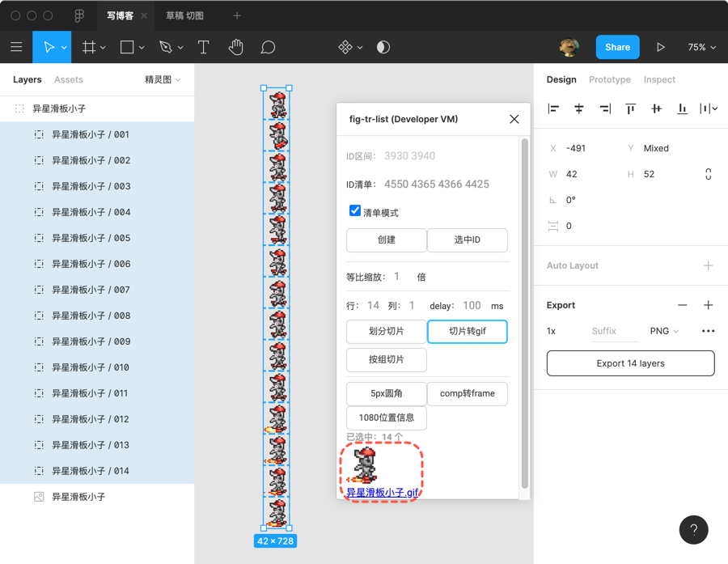
Task: Uncheck the 清单模式 checkbox
Action: coord(354,210)
